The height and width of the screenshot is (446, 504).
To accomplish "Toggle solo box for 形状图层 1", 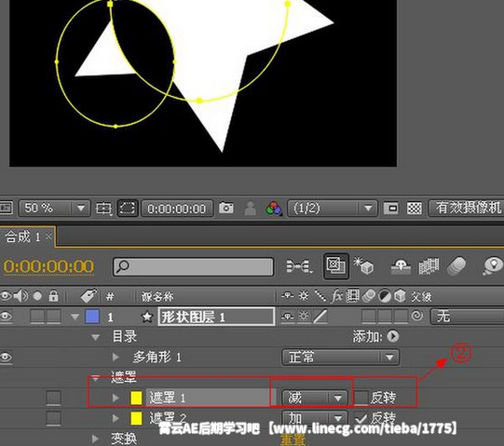I will click(x=37, y=317).
